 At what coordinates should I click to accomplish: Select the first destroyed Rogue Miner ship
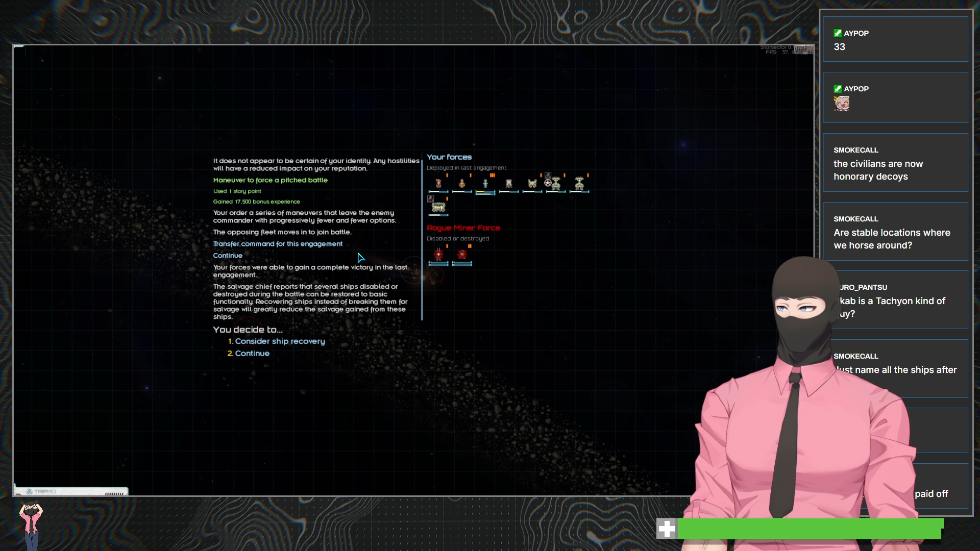(438, 255)
